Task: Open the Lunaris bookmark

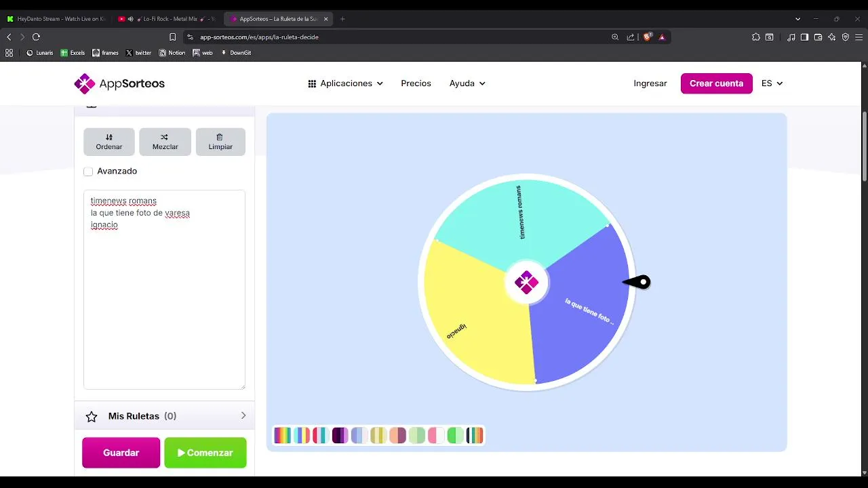Action: coord(39,53)
